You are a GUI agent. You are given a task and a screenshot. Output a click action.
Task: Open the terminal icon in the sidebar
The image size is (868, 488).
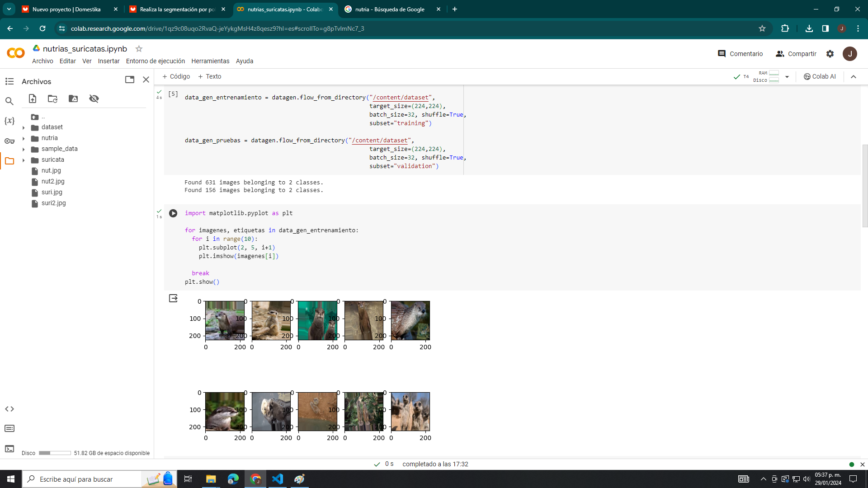[x=9, y=449]
